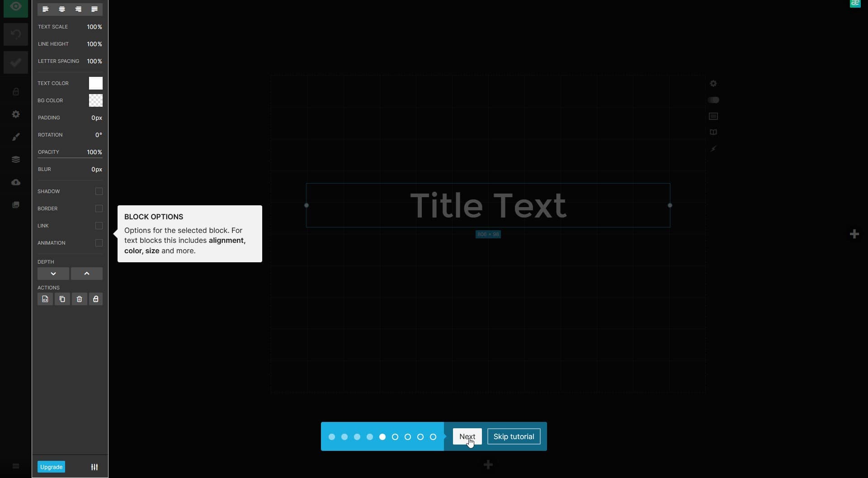Open the brush styles sidebar icon

point(16,137)
